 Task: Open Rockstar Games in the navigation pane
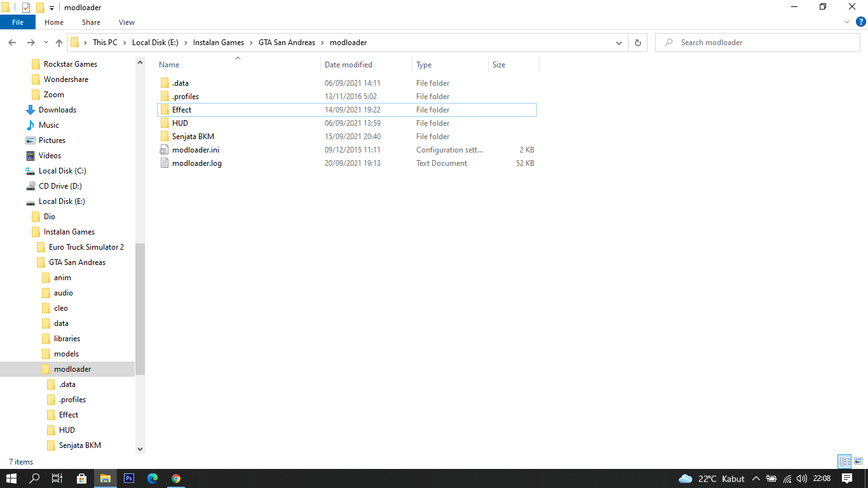pos(70,64)
